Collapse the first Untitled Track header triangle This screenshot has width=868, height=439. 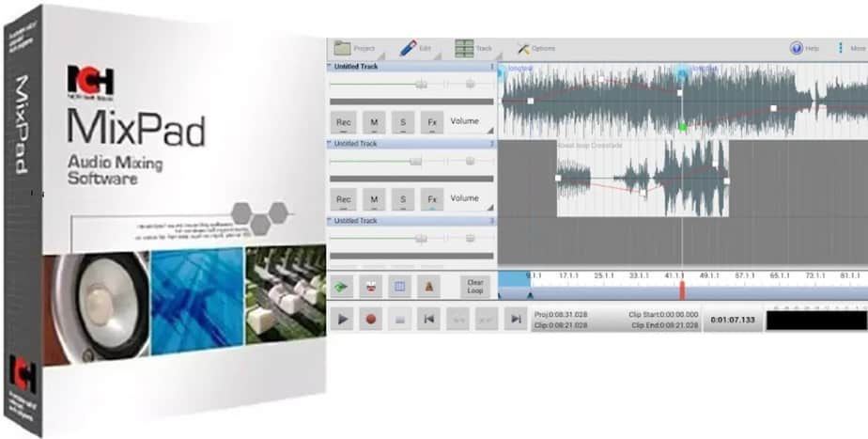tap(330, 67)
